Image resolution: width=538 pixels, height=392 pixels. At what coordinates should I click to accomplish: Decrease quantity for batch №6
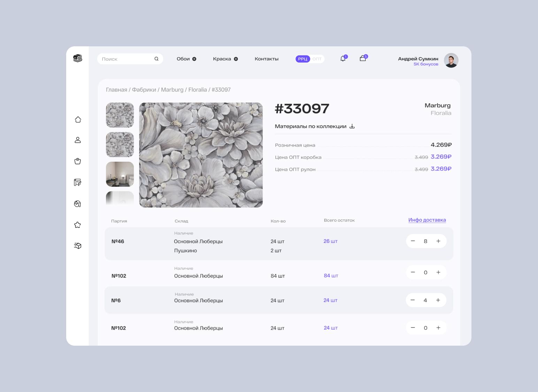pyautogui.click(x=413, y=300)
